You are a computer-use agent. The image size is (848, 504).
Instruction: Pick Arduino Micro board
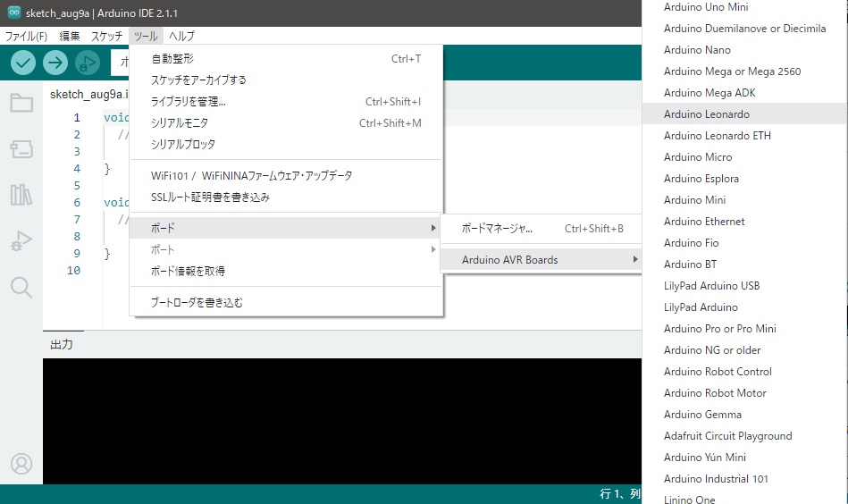click(744, 156)
